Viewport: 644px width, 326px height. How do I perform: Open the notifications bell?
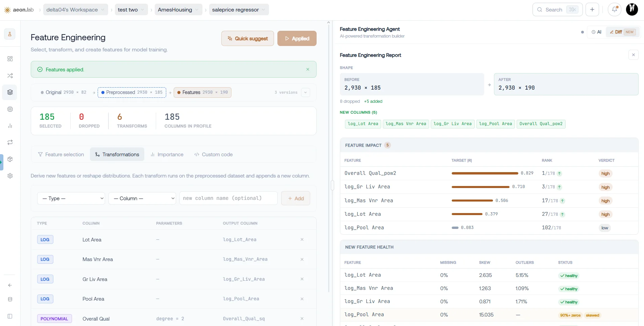point(615,9)
